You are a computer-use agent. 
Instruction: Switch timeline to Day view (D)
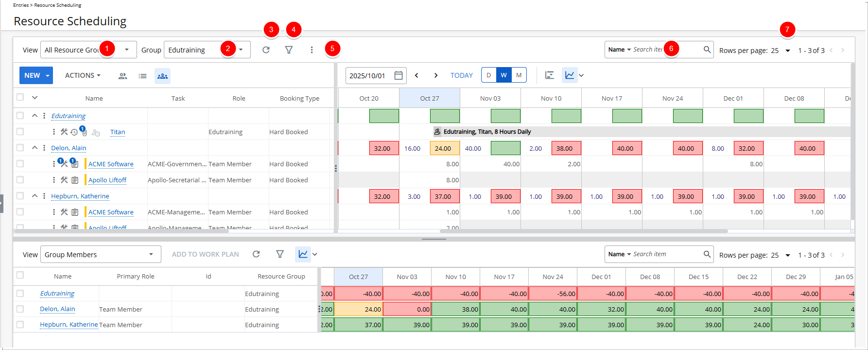click(488, 75)
